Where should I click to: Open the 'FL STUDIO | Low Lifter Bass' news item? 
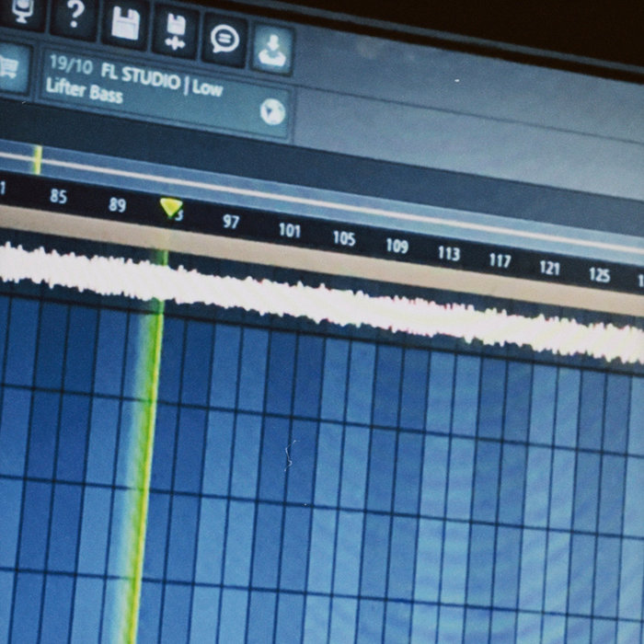138,85
